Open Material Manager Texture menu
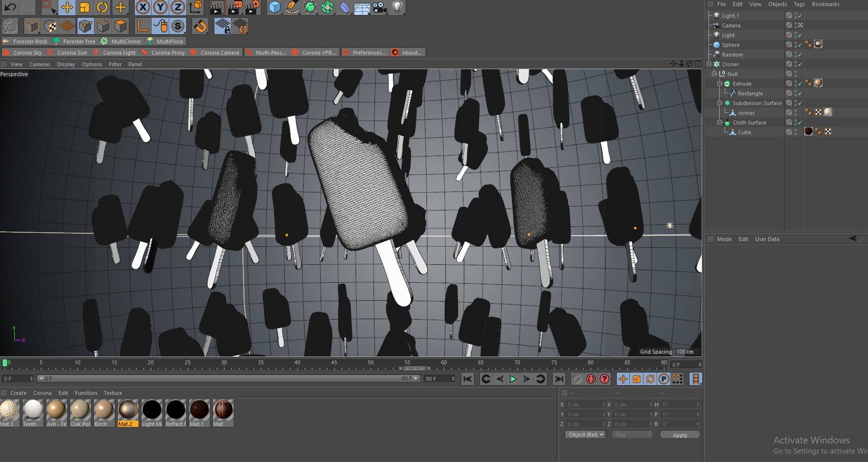 113,393
